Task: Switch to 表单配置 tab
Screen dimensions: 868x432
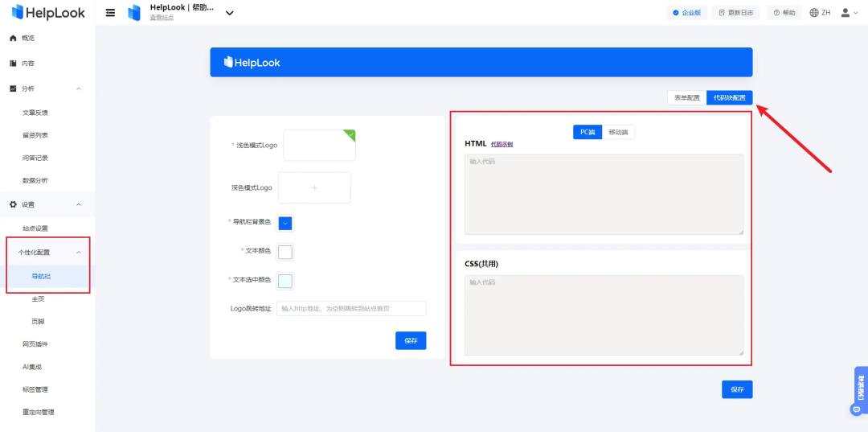Action: tap(687, 97)
